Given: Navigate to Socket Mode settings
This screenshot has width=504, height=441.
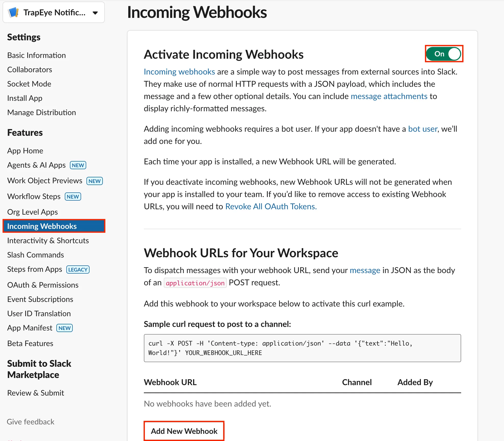Looking at the screenshot, I should tap(29, 84).
